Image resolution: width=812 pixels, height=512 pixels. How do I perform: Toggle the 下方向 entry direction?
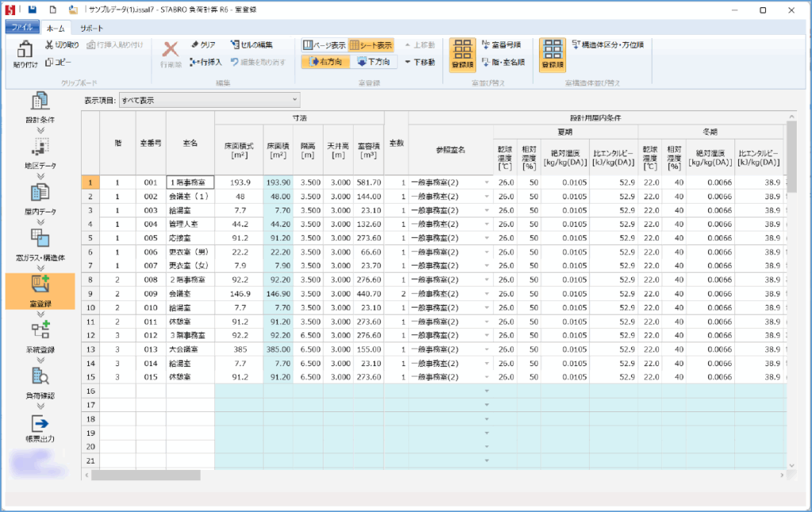tap(373, 62)
